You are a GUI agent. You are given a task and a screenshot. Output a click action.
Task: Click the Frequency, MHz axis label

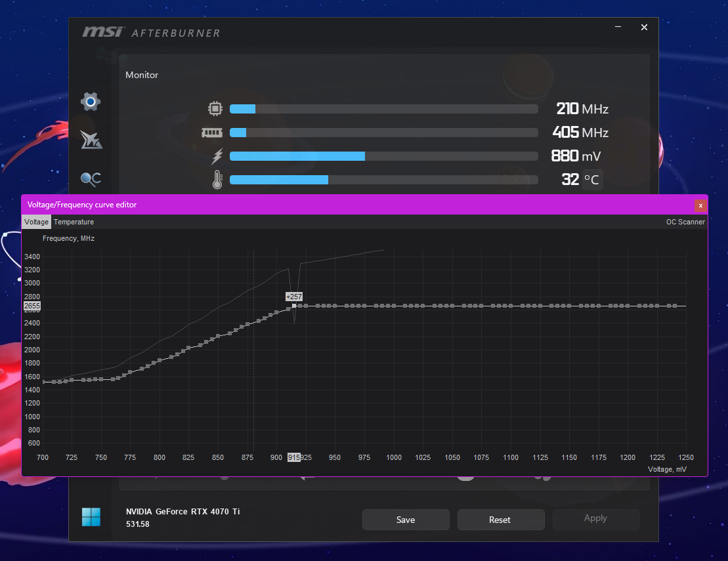click(68, 238)
